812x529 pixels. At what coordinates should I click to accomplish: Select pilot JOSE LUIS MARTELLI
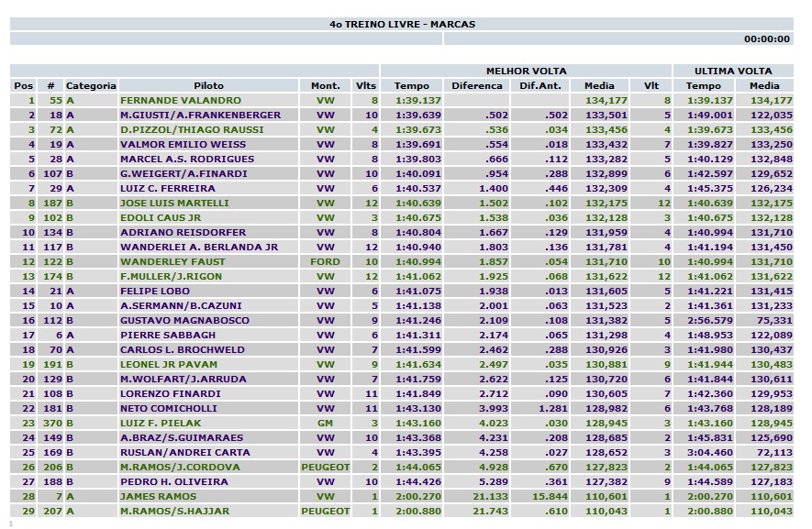coord(174,203)
